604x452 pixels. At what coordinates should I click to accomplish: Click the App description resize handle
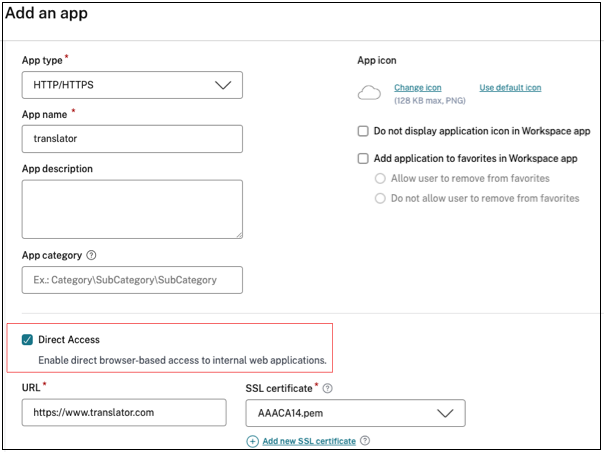tap(238, 234)
